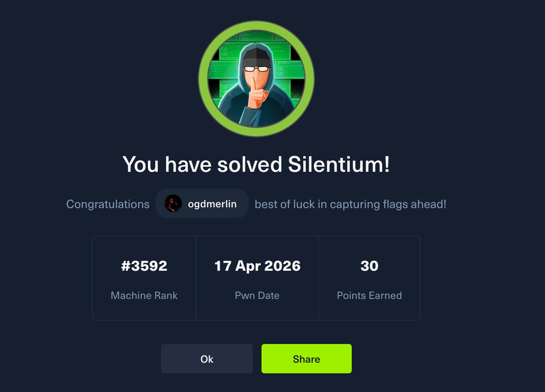Click the ogdmerlin user pill badge

click(202, 203)
